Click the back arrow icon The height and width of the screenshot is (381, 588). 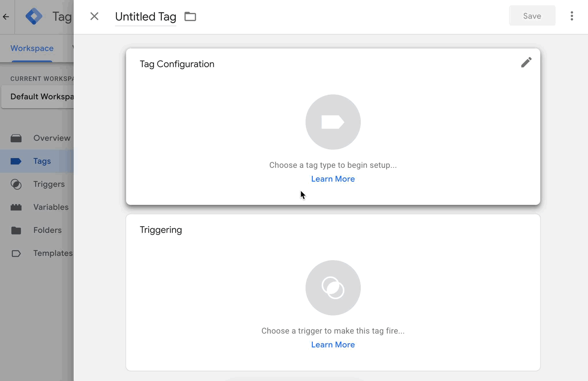pos(6,17)
